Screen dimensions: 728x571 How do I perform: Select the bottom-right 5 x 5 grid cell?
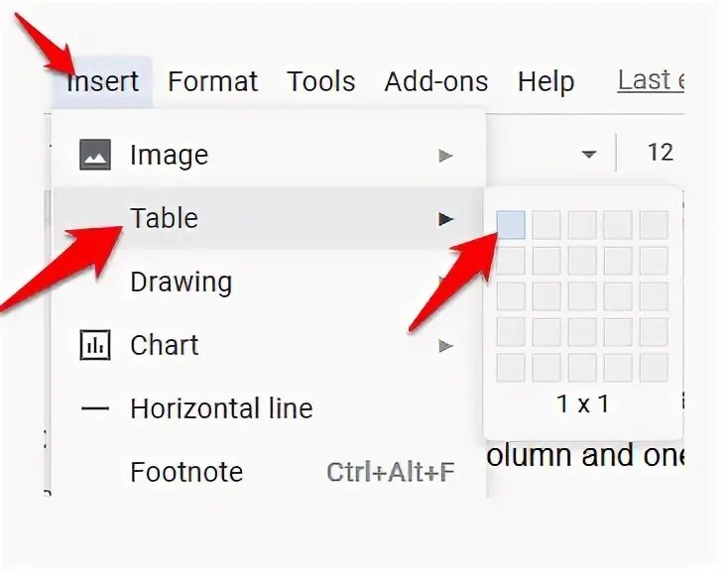click(x=654, y=368)
